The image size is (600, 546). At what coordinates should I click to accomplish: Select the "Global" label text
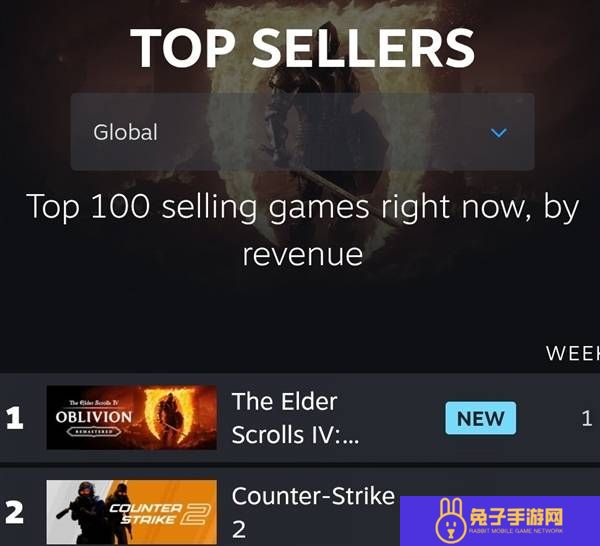[x=125, y=132]
